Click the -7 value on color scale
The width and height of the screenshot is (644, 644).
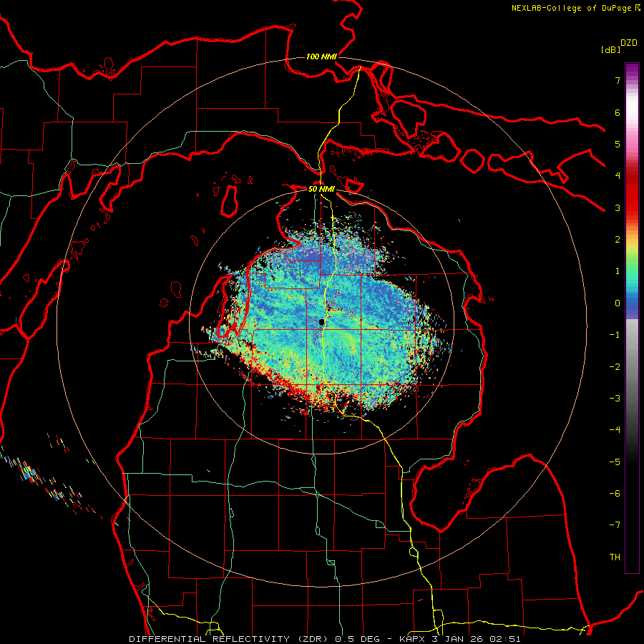[x=615, y=525]
